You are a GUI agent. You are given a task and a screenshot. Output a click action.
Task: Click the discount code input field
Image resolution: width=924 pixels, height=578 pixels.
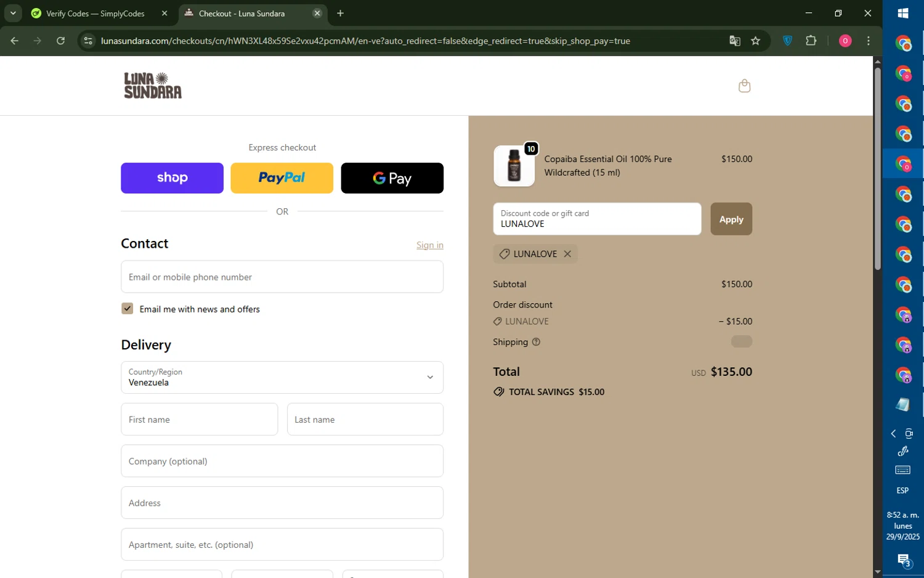pyautogui.click(x=597, y=219)
